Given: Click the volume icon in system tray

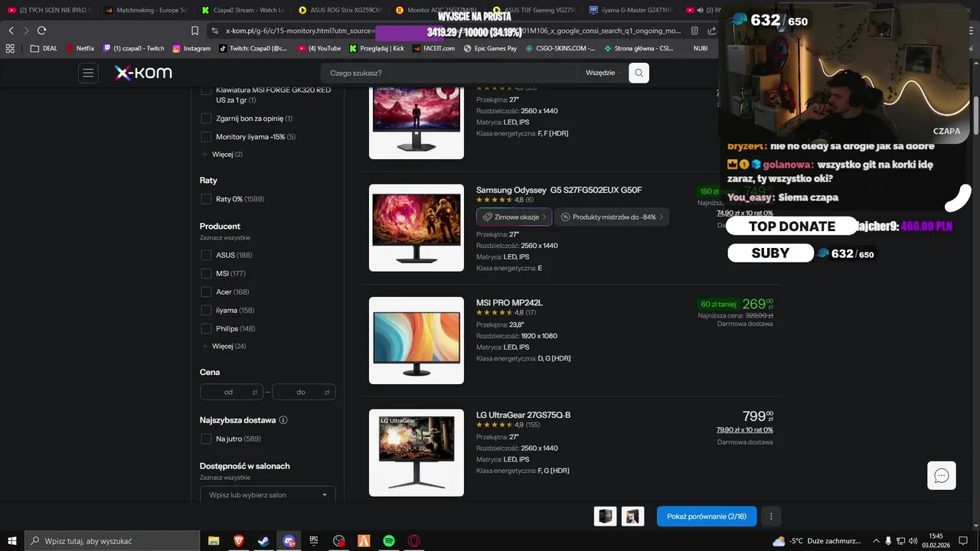Looking at the screenshot, I should coord(913,541).
